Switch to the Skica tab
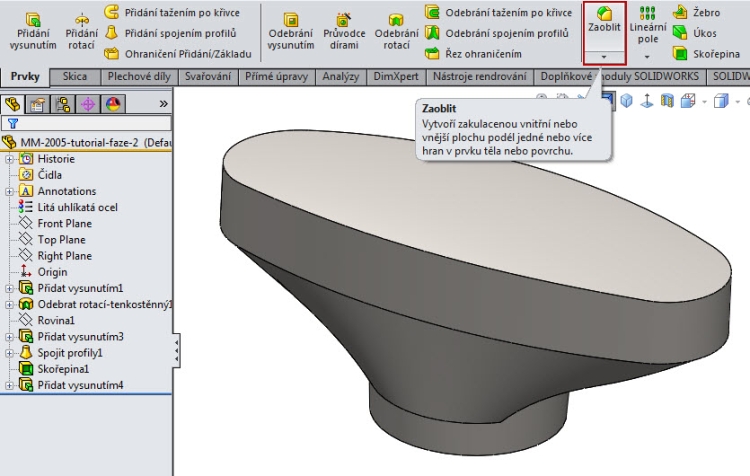This screenshot has height=476, width=750. 75,77
